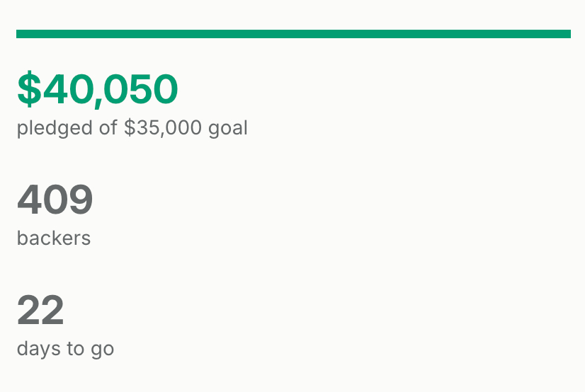Click the word "pledged" under the amount
585x392 pixels.
(x=45, y=128)
